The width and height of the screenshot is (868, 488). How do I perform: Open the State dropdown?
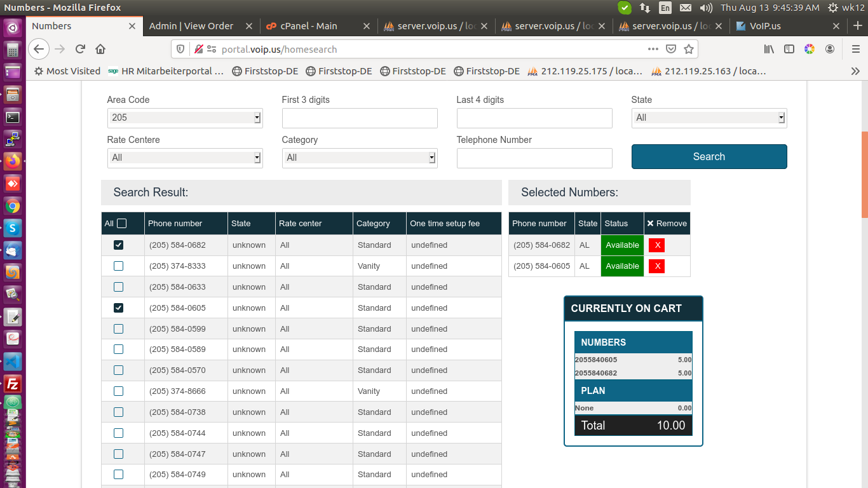click(709, 118)
